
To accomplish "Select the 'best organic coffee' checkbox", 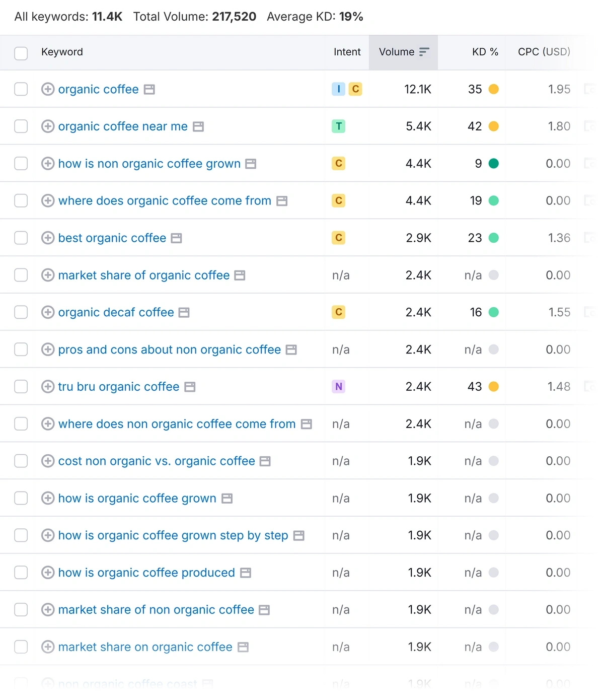I will (21, 238).
